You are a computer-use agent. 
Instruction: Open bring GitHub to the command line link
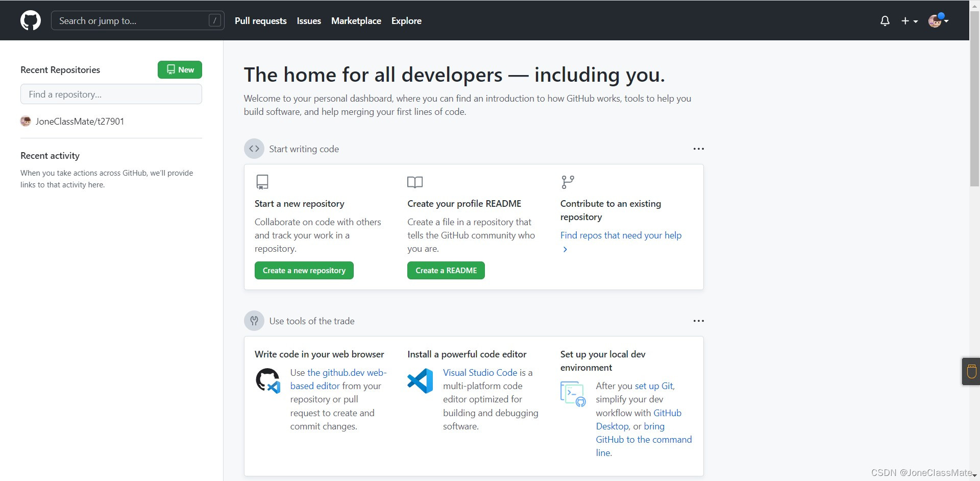point(644,440)
